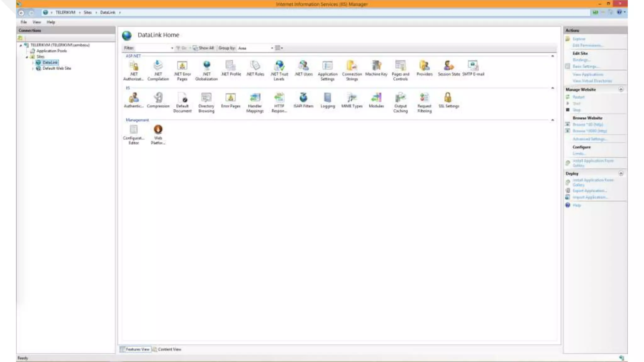644x362 pixels.
Task: Select the MIME Types icon
Action: [352, 100]
